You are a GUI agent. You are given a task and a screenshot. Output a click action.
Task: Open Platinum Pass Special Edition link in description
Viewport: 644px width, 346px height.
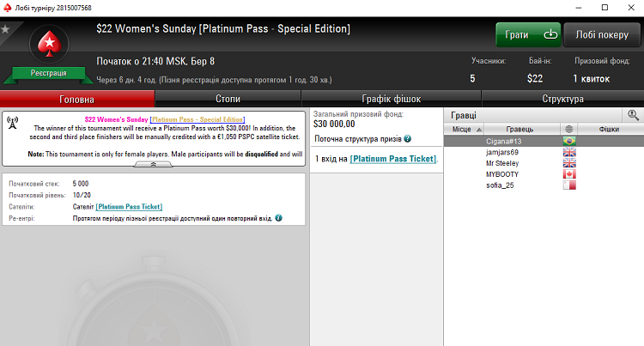click(197, 119)
